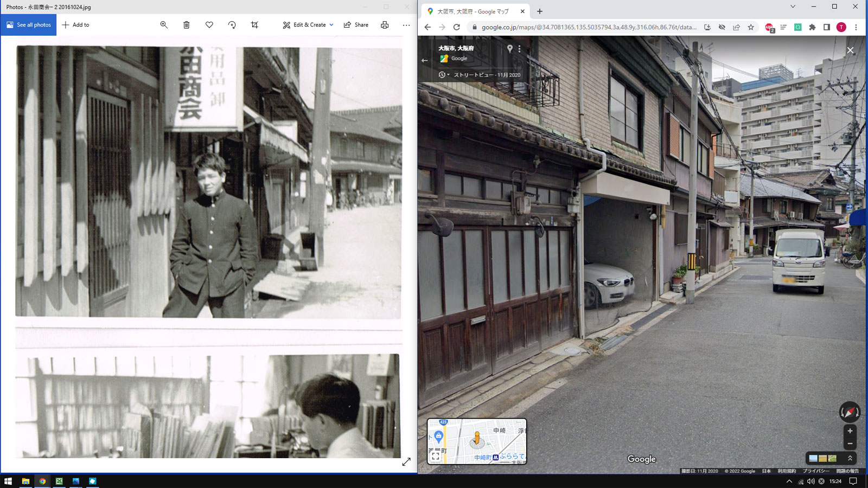Switch to the 大阪市, 大阪府 Google Maps tab
The image size is (868, 488).
[x=473, y=11]
